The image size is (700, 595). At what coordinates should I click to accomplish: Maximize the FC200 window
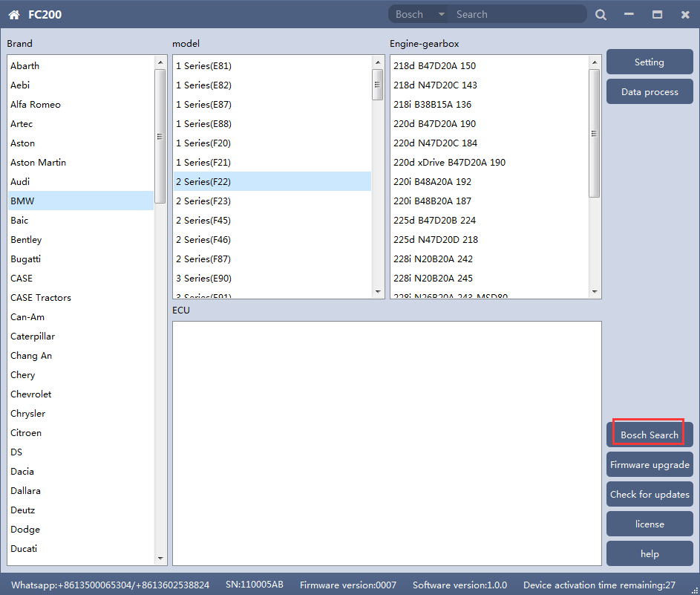(657, 15)
